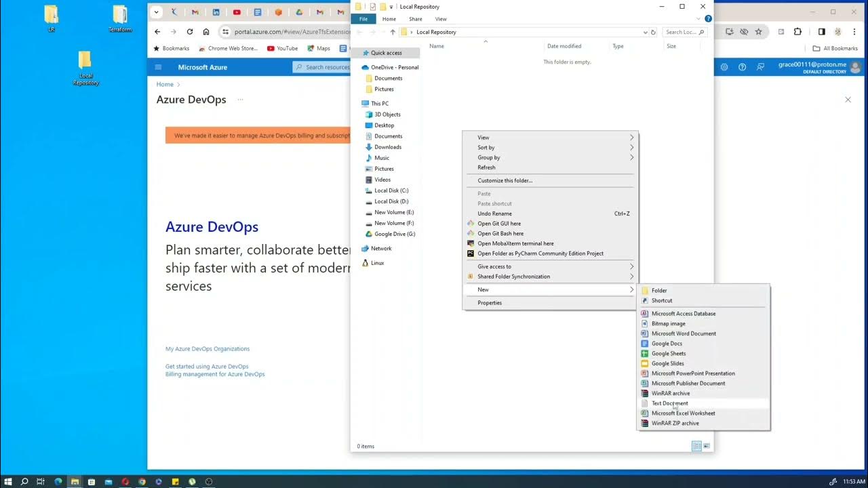The width and height of the screenshot is (868, 488).
Task: Open Chrome three-dot menu
Action: tap(854, 32)
